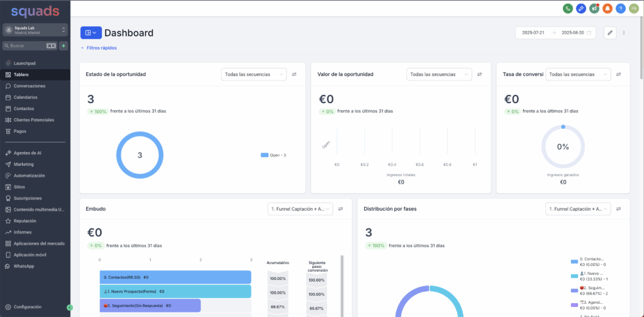Click the pencil edit dashboard button

pos(610,33)
